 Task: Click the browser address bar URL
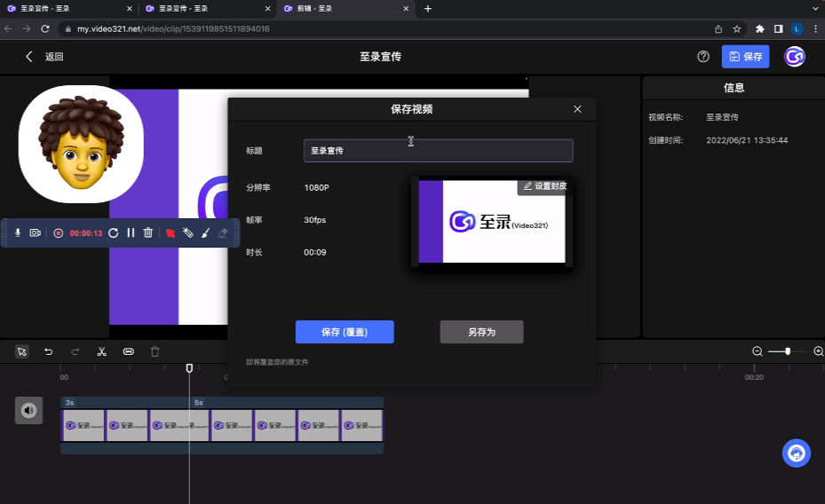coord(174,29)
